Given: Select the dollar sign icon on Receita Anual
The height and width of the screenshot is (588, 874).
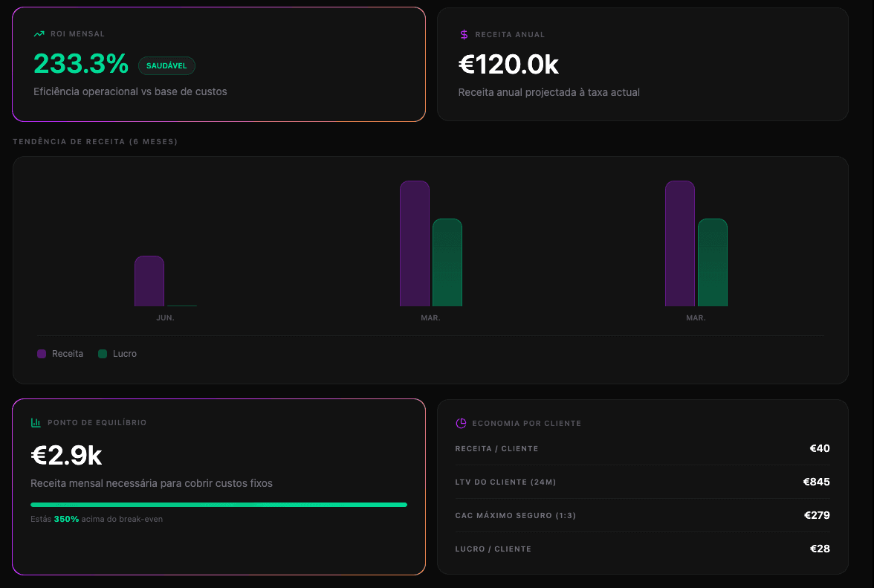Looking at the screenshot, I should click(x=464, y=33).
